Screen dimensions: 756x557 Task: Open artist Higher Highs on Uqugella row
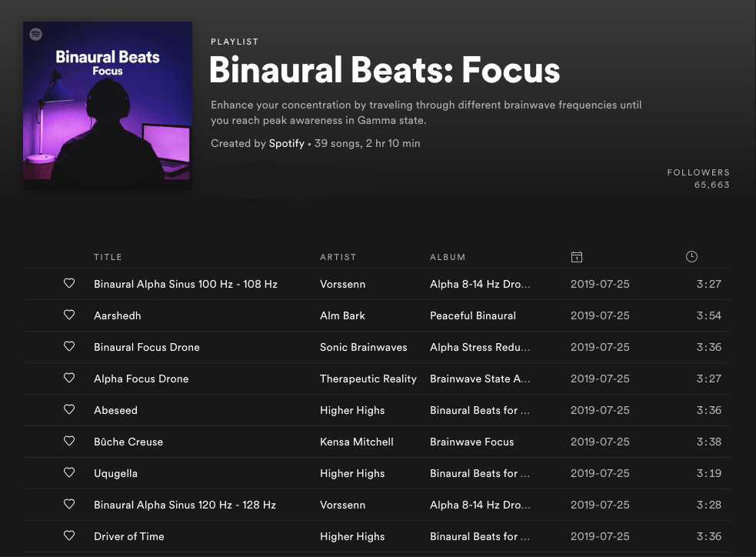click(352, 474)
